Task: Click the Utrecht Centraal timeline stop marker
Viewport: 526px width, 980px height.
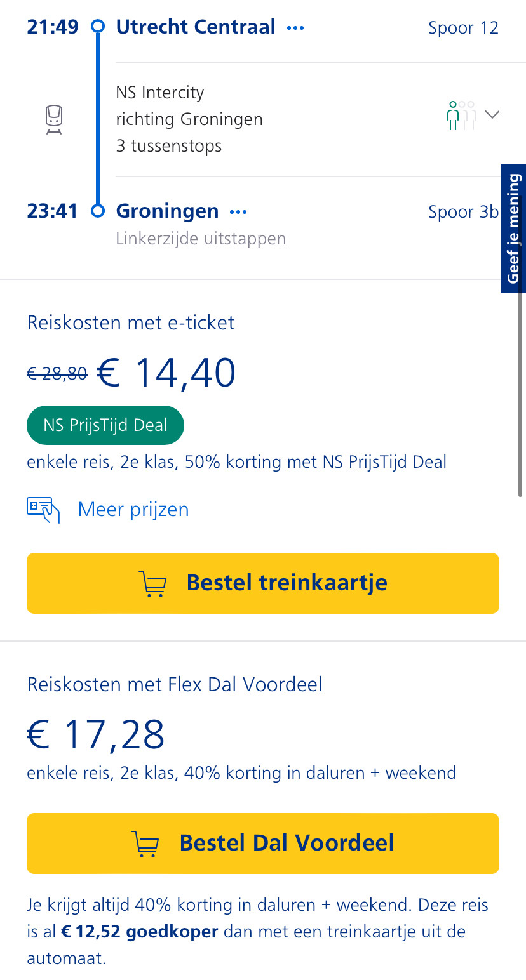Action: click(x=98, y=27)
